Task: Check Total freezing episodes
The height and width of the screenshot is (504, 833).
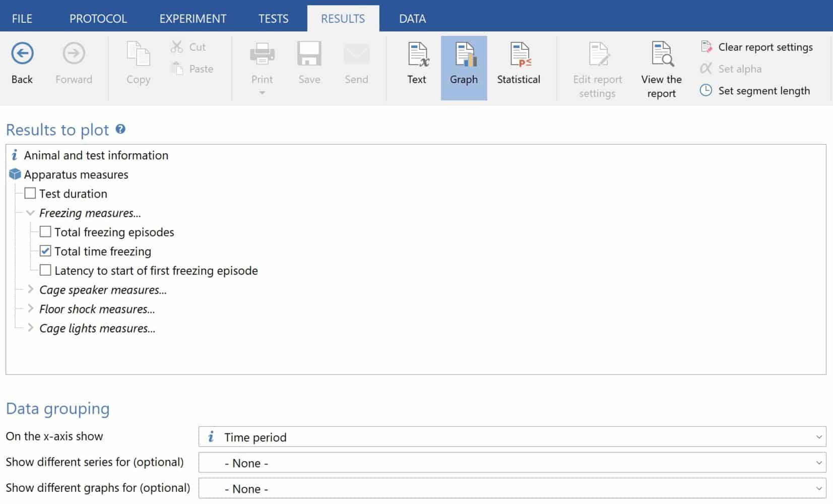Action: pyautogui.click(x=45, y=232)
